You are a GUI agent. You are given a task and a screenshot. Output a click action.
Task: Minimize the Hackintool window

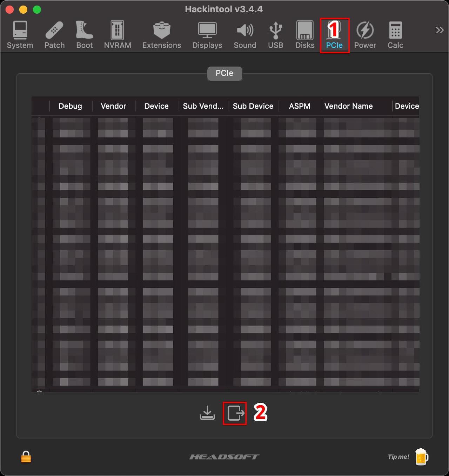pos(23,9)
